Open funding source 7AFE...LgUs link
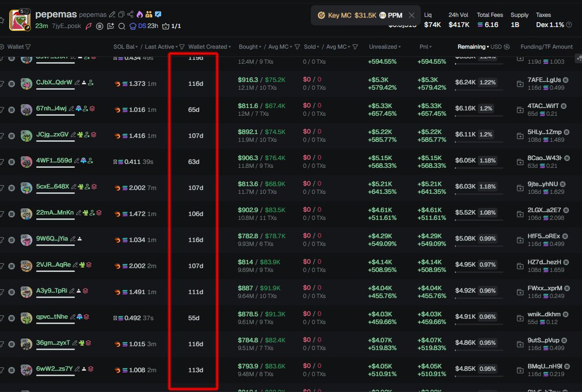This screenshot has width=582, height=392. (x=544, y=79)
